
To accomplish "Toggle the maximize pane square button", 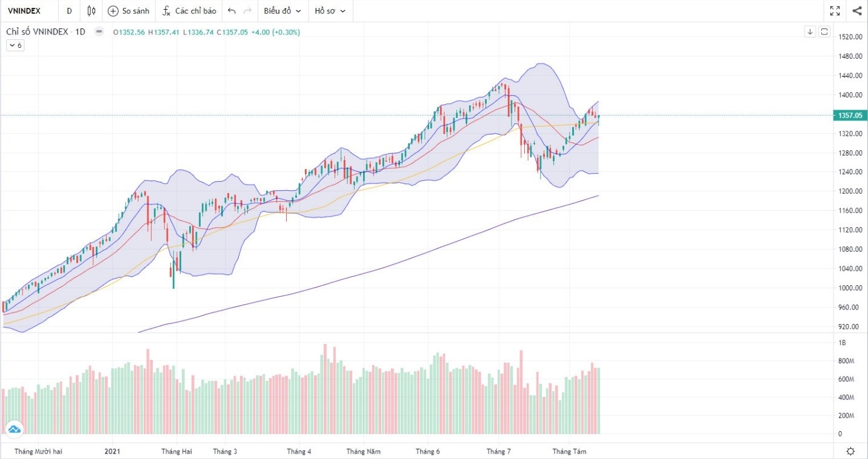I will pos(824,32).
